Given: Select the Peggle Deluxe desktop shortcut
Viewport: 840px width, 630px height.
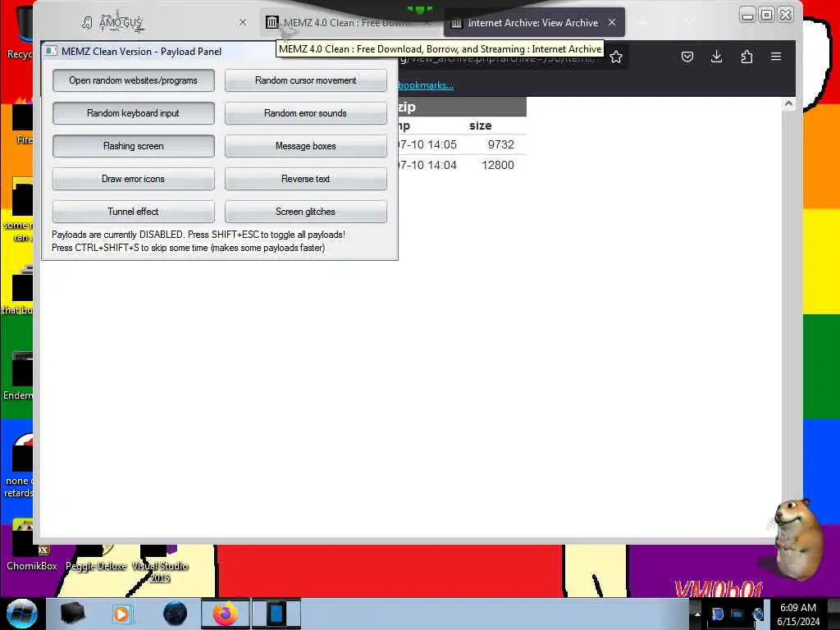Looking at the screenshot, I should (x=97, y=558).
